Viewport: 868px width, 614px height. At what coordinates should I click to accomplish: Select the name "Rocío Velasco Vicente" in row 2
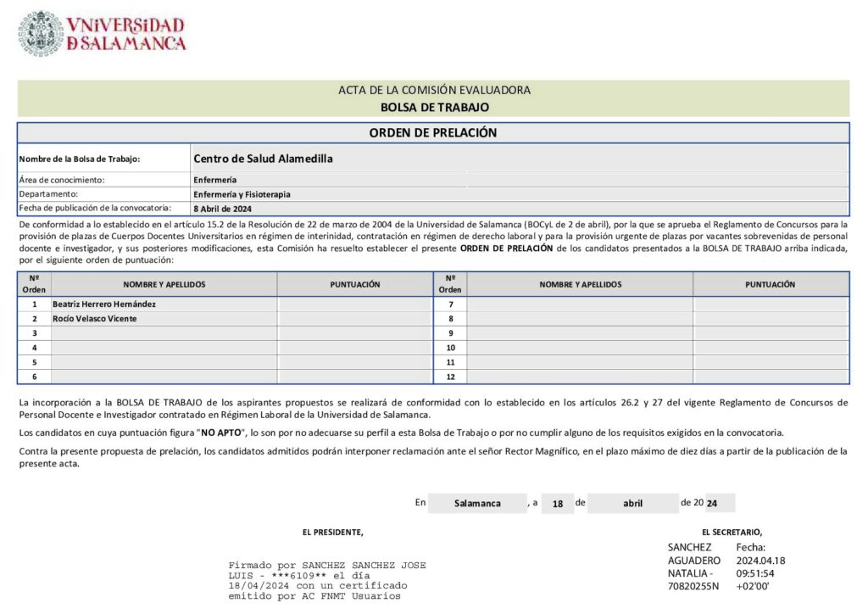pyautogui.click(x=95, y=318)
